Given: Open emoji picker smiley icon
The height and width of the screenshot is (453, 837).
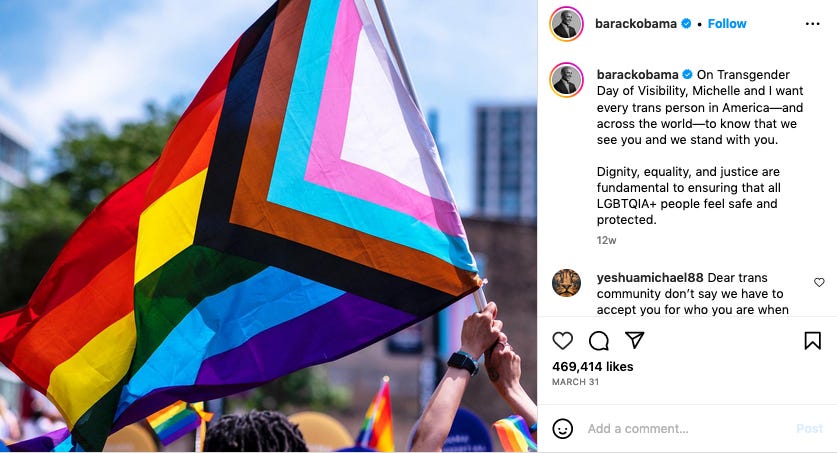Looking at the screenshot, I should coord(562,428).
